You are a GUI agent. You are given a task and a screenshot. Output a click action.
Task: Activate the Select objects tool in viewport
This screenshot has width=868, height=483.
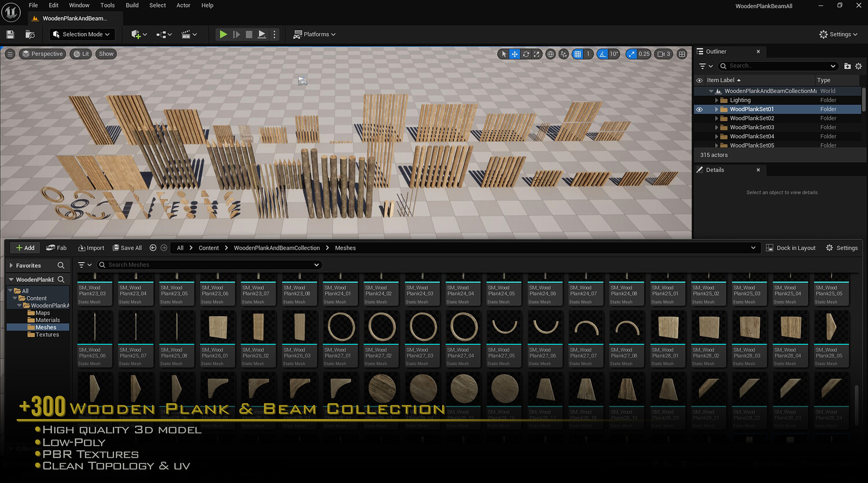pyautogui.click(x=504, y=54)
